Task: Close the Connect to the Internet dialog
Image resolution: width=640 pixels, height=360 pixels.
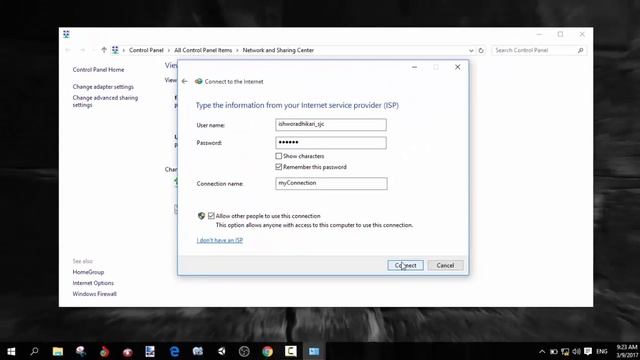Action: click(x=458, y=67)
